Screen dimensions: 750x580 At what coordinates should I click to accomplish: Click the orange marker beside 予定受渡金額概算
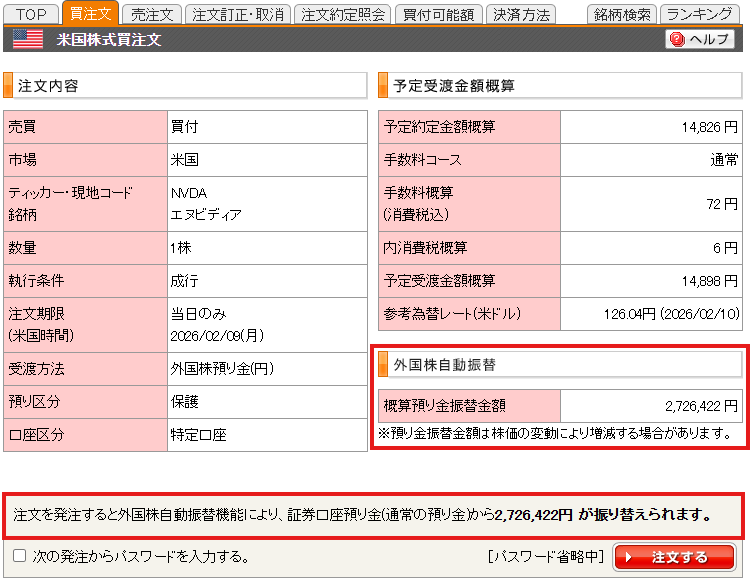point(384,86)
